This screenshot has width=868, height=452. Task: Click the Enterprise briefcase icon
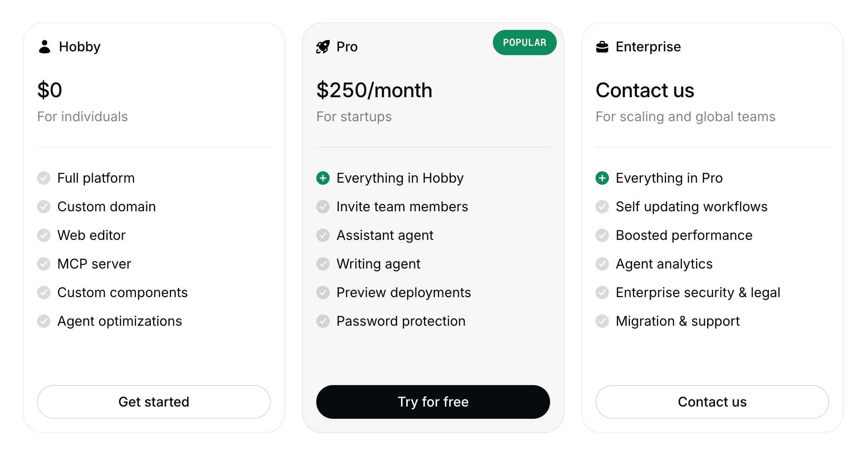point(602,47)
